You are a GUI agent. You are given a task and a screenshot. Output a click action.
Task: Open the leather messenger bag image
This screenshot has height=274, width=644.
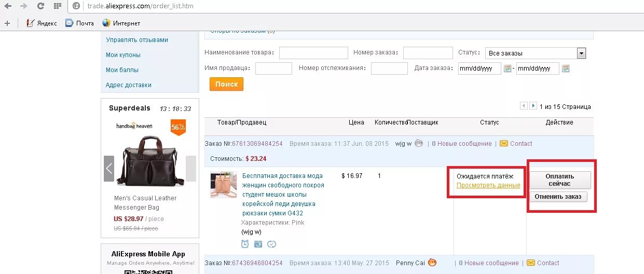150,161
